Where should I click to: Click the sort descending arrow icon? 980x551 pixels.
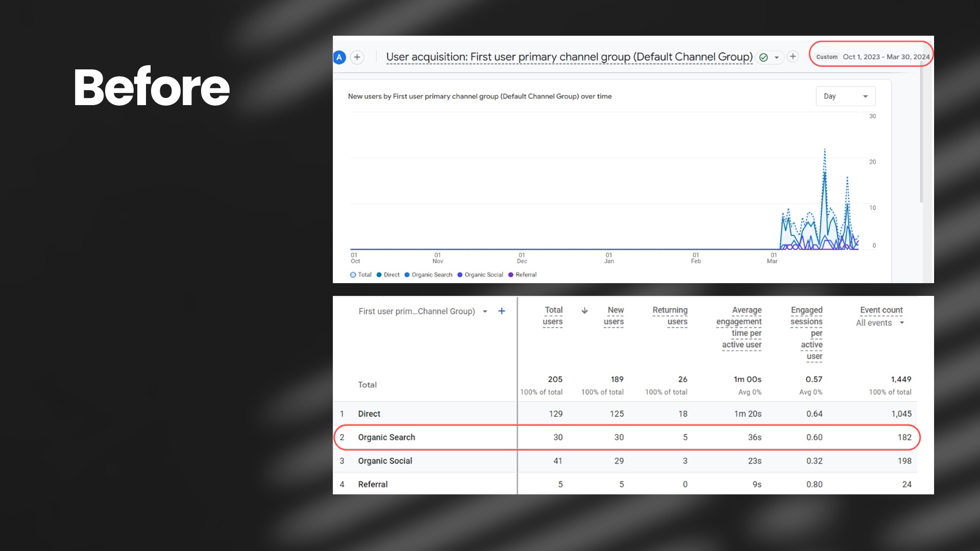[585, 310]
